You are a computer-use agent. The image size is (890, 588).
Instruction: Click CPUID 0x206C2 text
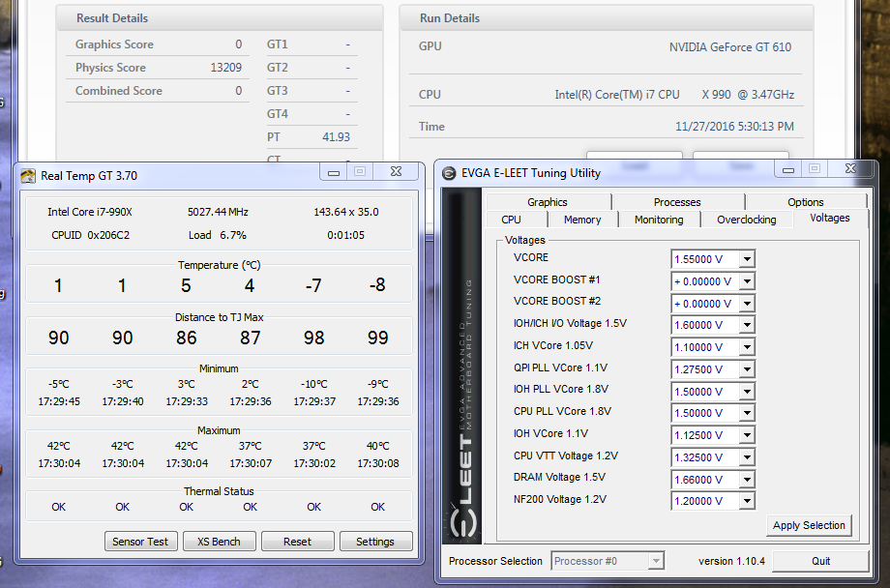(x=90, y=235)
